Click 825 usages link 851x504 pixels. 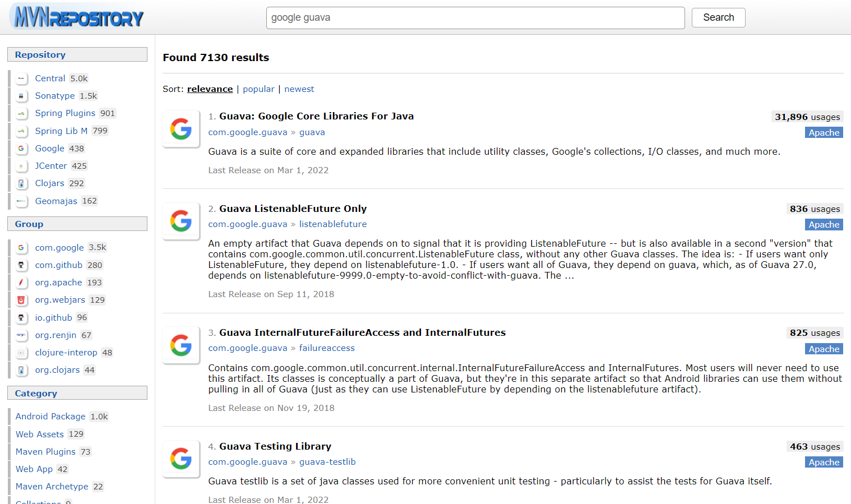(x=815, y=333)
